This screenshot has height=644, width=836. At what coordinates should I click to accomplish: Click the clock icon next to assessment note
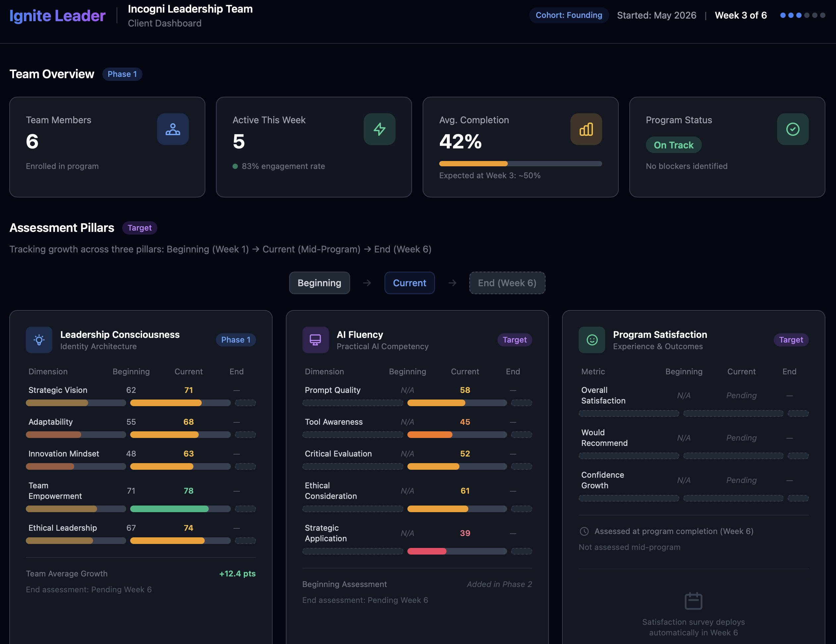point(584,531)
